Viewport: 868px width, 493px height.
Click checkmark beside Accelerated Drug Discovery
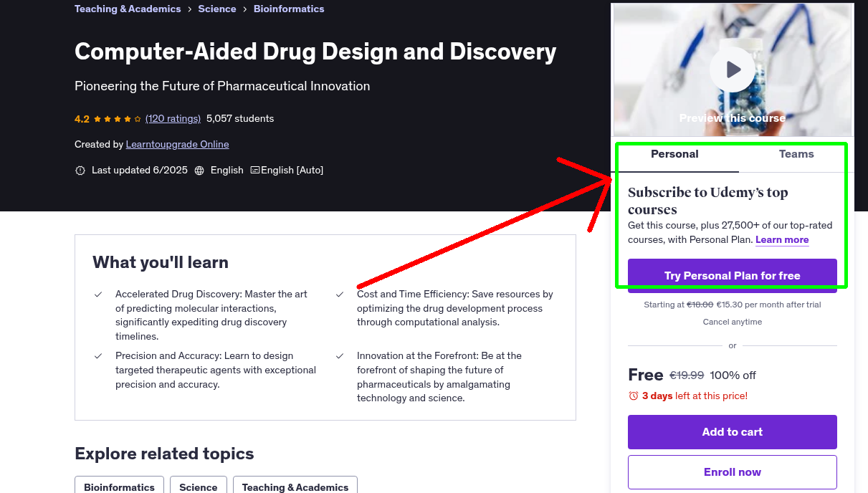click(x=98, y=295)
